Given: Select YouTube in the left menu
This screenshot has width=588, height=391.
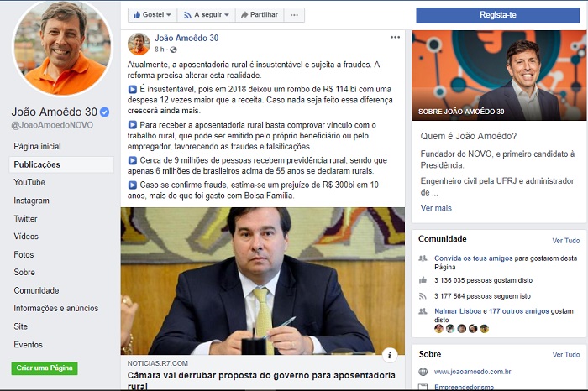Looking at the screenshot, I should pos(29,182).
